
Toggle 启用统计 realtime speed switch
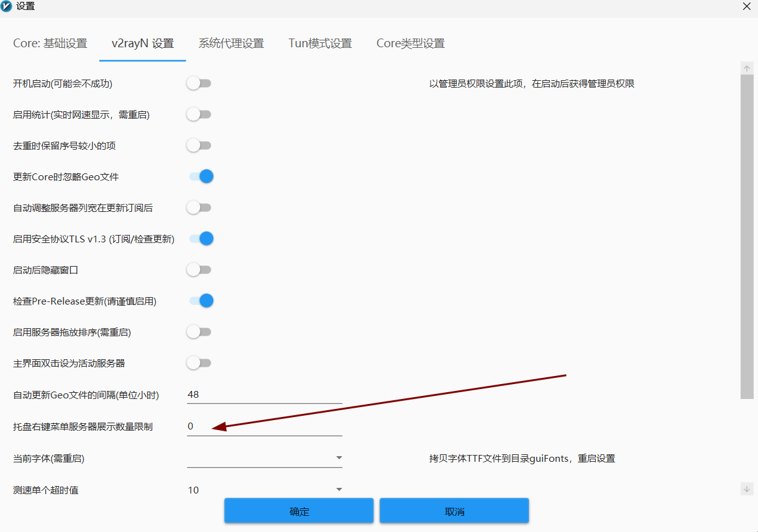(199, 114)
